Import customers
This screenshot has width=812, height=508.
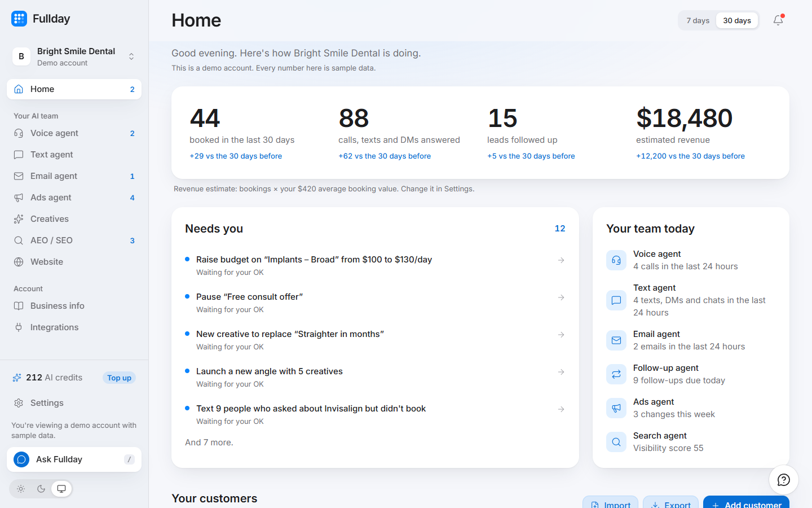coord(610,503)
